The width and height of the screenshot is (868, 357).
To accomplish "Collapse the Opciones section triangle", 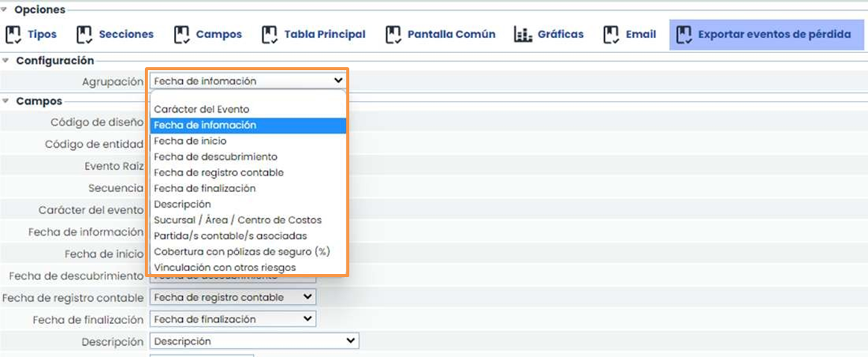I will (5, 10).
